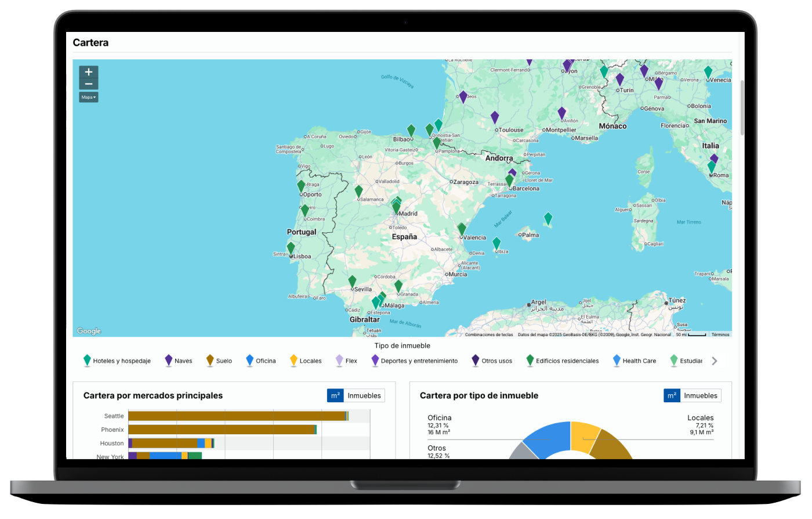
Task: Click the Suelo legend color marker
Action: click(x=210, y=361)
